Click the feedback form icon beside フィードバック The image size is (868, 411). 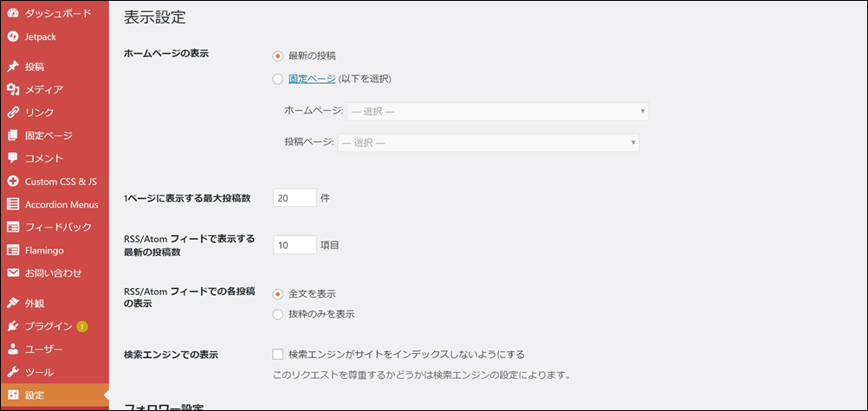coord(13,228)
